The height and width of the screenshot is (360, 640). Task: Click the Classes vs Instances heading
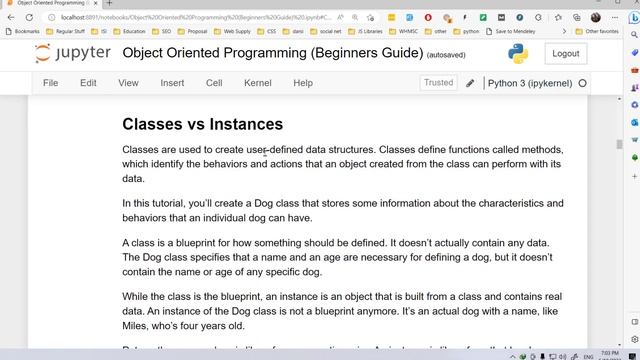202,124
